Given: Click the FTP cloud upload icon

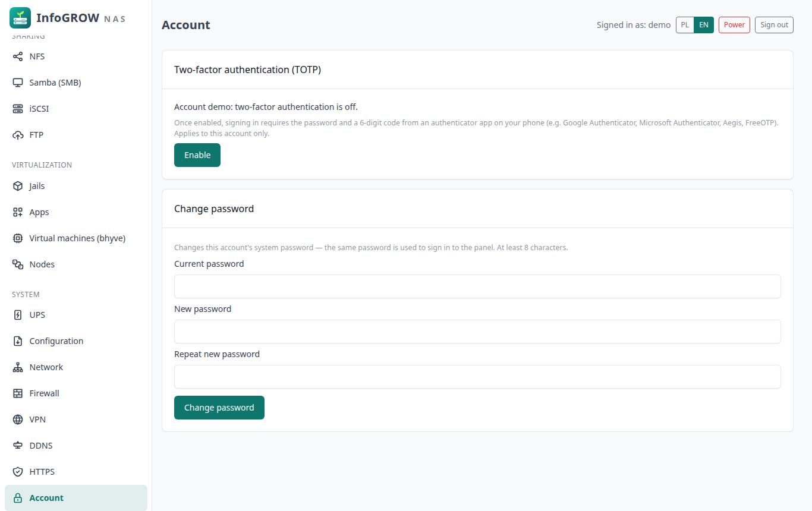Looking at the screenshot, I should (18, 135).
